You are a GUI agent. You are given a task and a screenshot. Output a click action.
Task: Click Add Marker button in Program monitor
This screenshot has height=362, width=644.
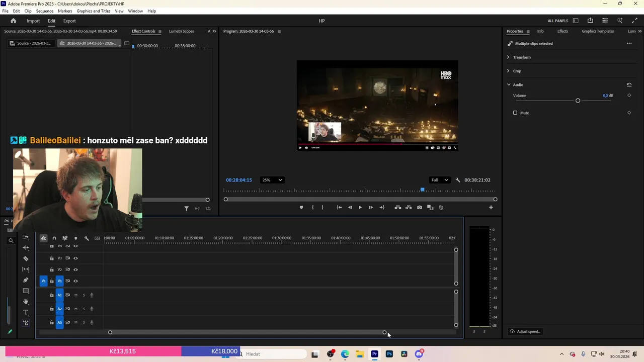(301, 208)
